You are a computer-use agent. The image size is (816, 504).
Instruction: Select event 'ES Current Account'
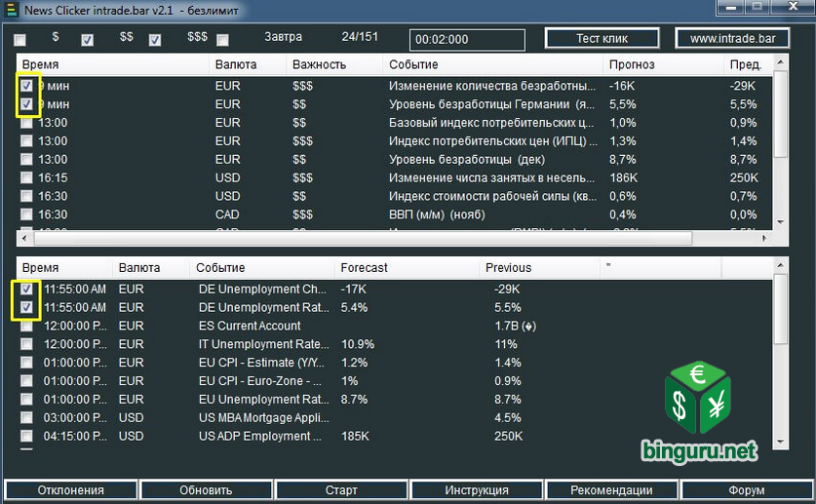[250, 326]
